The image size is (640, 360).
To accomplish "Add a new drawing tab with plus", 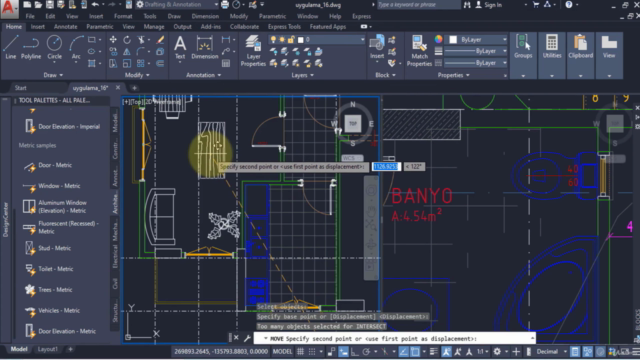I will click(134, 88).
